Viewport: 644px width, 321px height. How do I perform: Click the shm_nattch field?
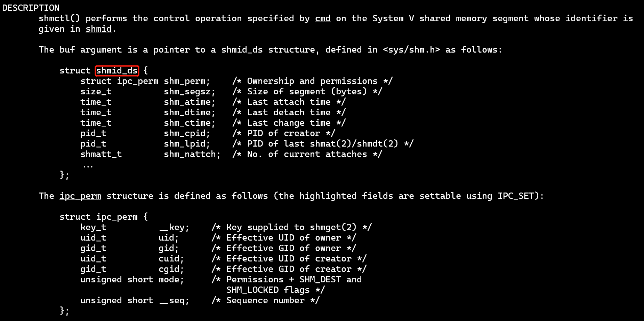190,154
